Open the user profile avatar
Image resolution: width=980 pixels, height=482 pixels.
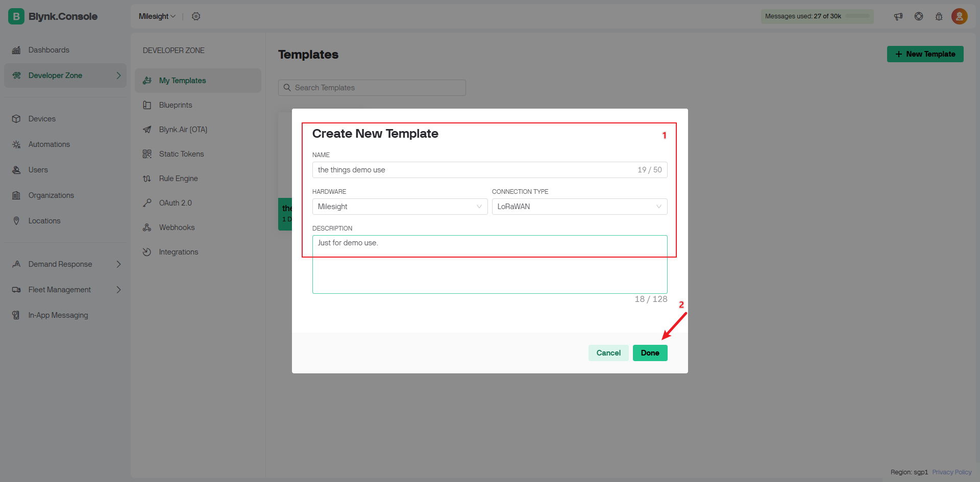(x=960, y=16)
